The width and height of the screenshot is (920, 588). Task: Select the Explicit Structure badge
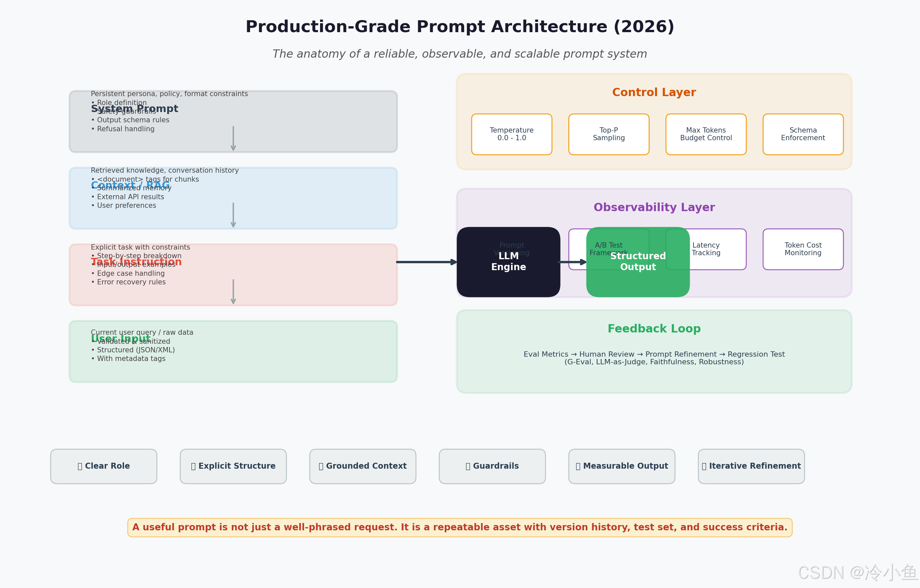click(x=233, y=466)
